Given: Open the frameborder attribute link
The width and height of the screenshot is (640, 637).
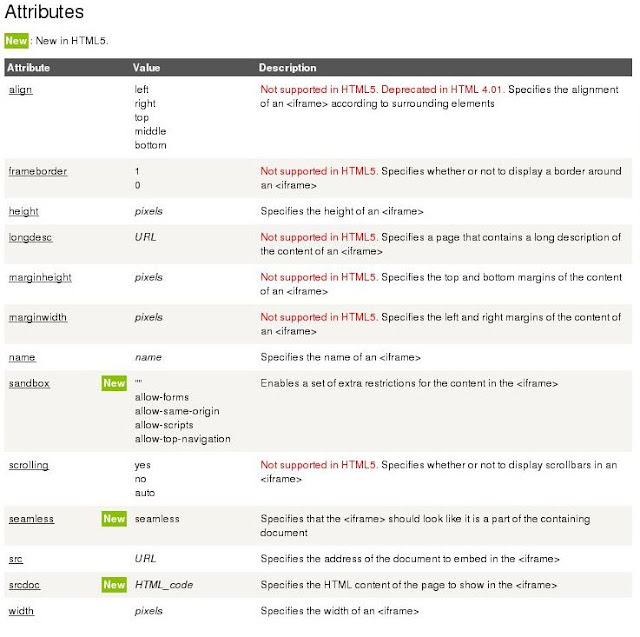Looking at the screenshot, I should pos(38,171).
